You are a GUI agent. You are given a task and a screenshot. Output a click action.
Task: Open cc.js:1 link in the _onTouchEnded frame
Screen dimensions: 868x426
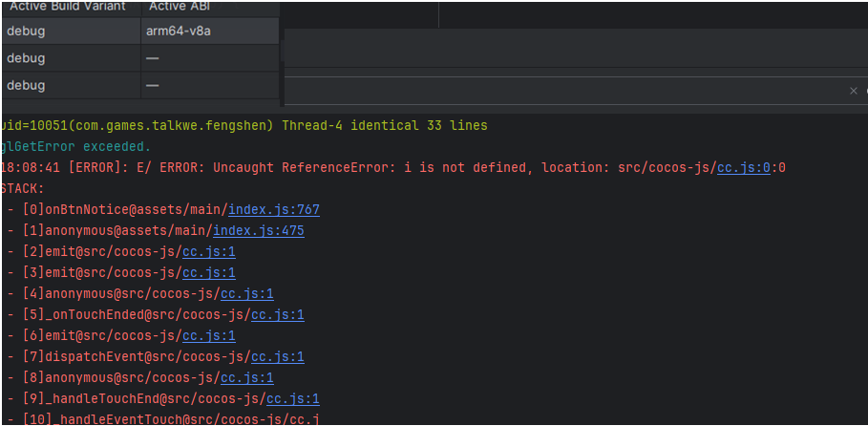(x=277, y=314)
